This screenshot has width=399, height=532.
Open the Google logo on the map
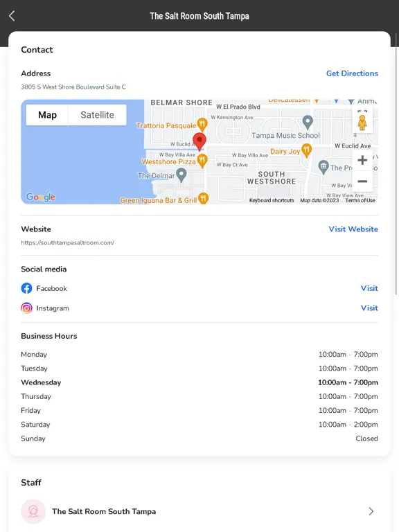(x=41, y=197)
